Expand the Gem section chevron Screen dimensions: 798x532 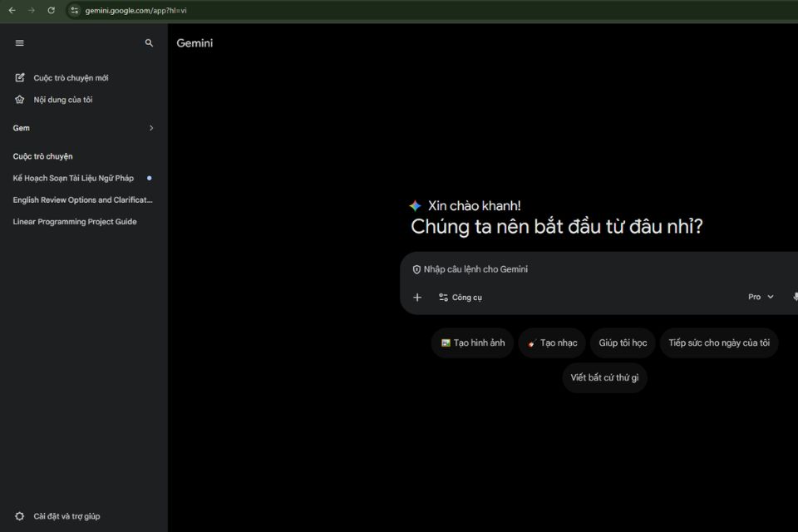151,128
